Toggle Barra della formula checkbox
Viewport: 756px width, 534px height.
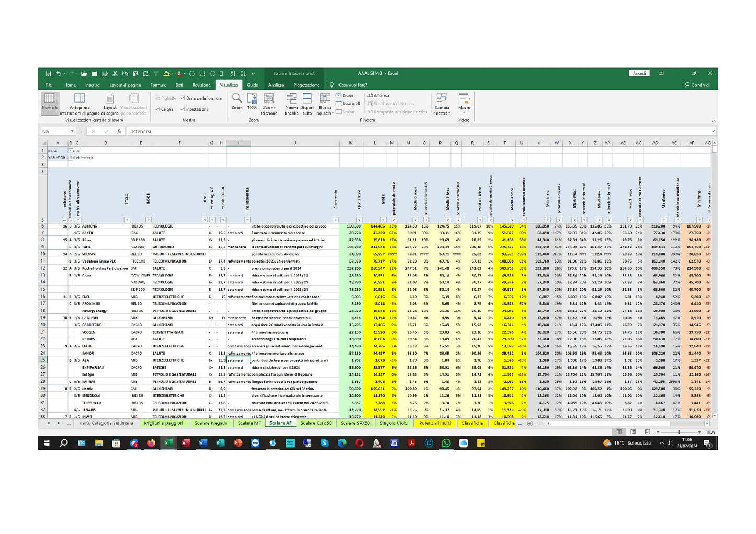(182, 98)
